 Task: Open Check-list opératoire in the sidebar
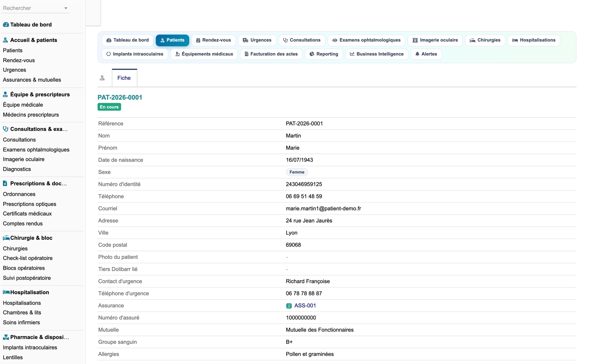[x=28, y=258]
